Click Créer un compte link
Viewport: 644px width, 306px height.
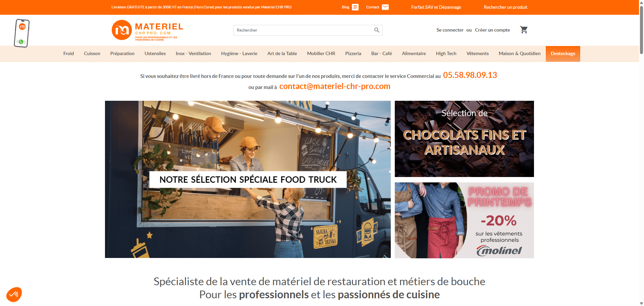pos(492,30)
